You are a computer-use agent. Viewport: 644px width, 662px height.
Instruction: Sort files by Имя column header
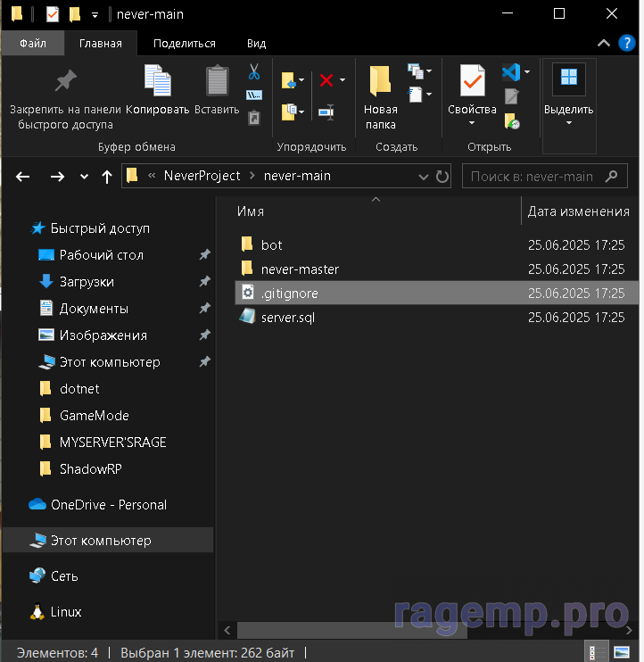(x=251, y=211)
